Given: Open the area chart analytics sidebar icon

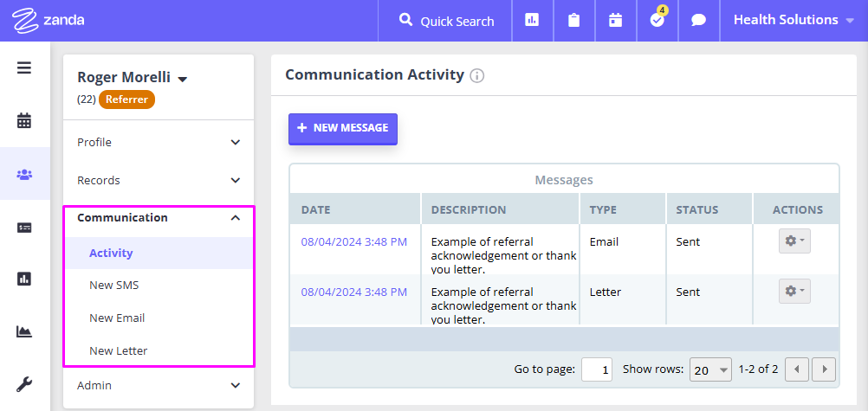Looking at the screenshot, I should [x=23, y=331].
